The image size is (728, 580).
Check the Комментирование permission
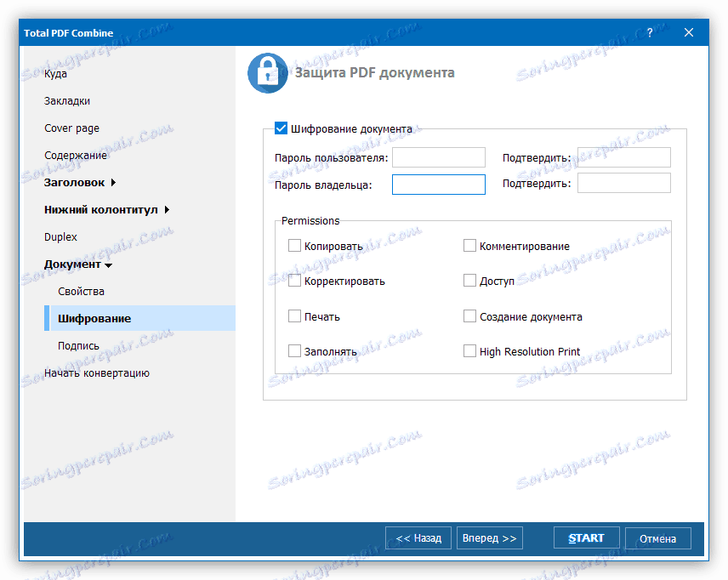coord(469,245)
